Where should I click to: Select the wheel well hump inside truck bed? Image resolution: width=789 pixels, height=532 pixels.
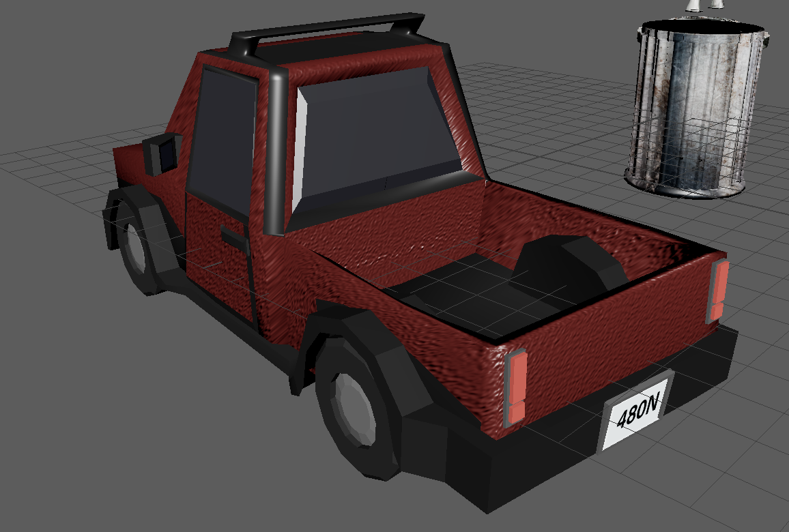[568, 269]
